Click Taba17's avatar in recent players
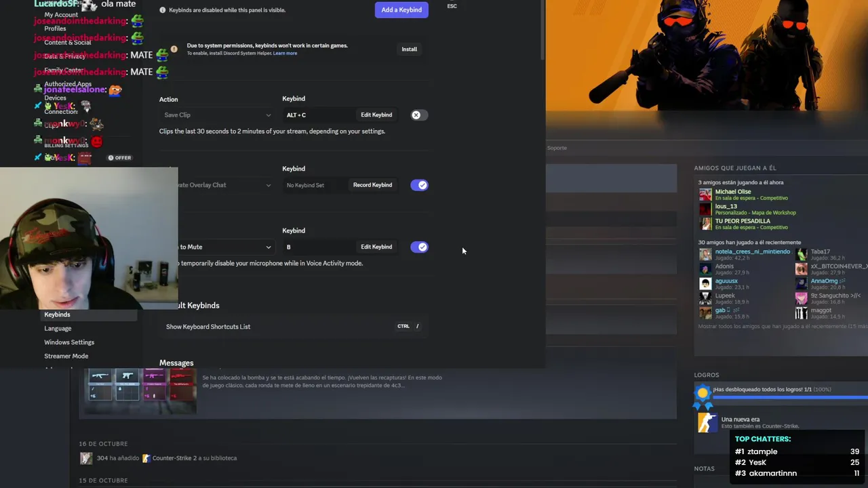 tap(802, 254)
